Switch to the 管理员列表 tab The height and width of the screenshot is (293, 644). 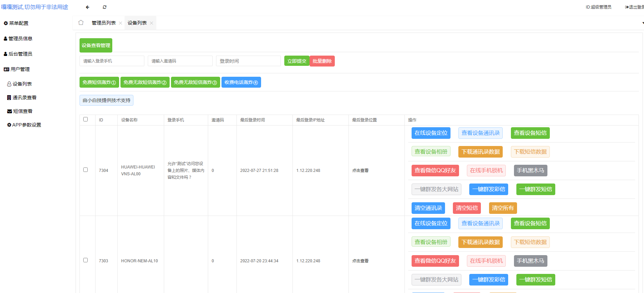(103, 23)
